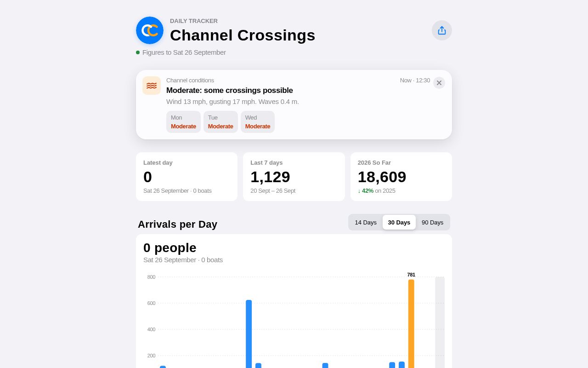Open the 2026 So Far stat card
The height and width of the screenshot is (368, 588).
(x=401, y=177)
